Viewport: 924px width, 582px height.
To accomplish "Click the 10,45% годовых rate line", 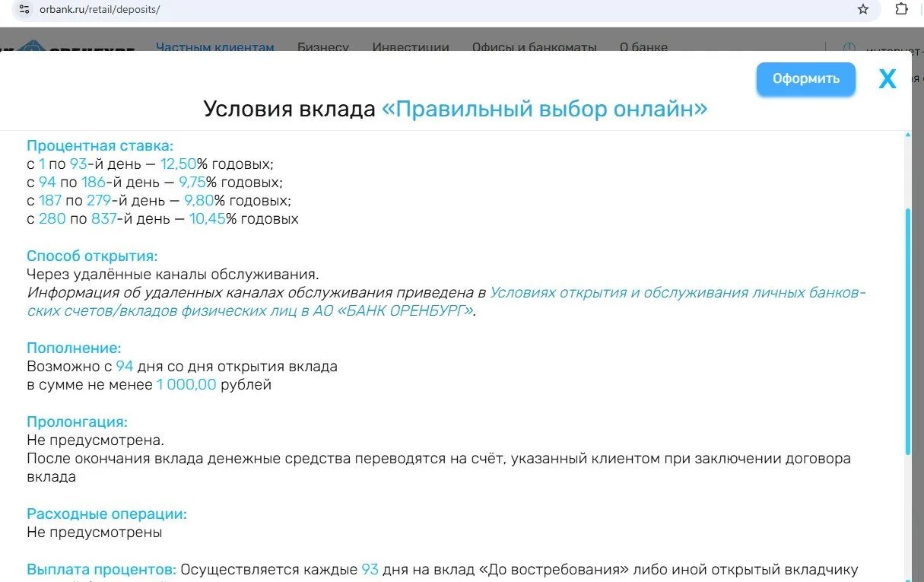I will coord(163,219).
